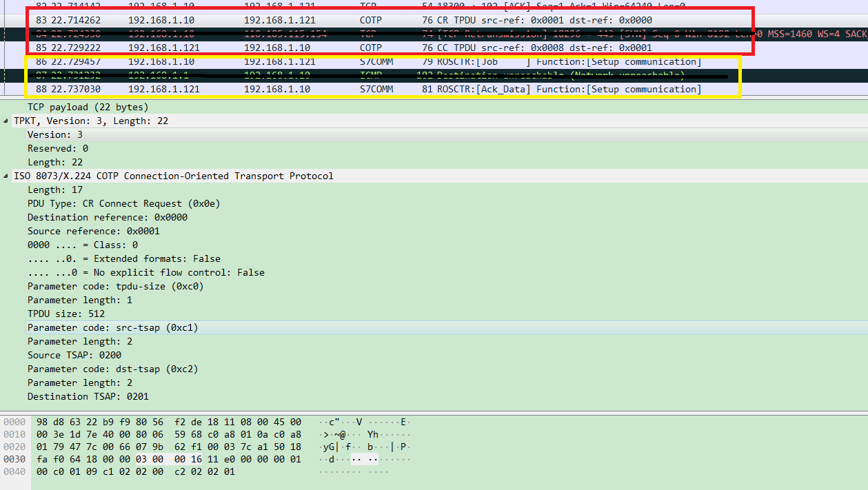Select the Version: 3 field under TPKT
Screen dimensions: 868x490
55,134
